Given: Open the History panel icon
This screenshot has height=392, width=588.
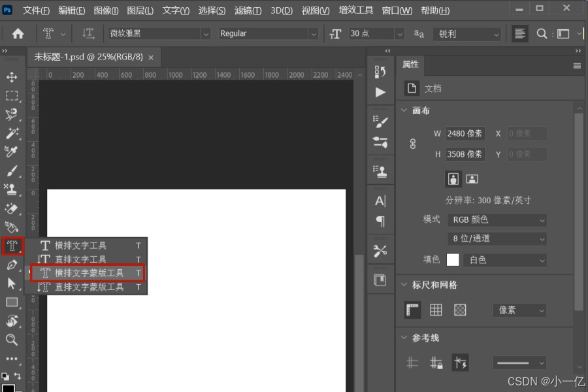Looking at the screenshot, I should [x=380, y=71].
